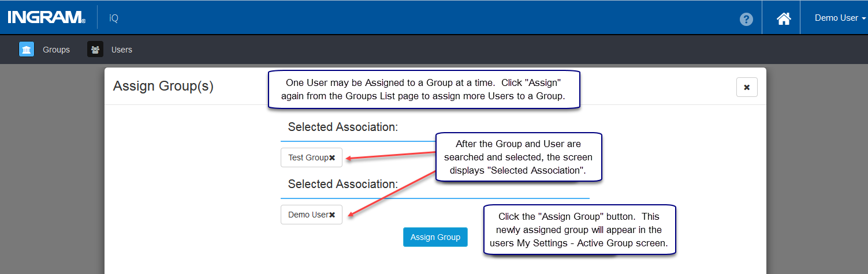
Task: Click the Users people icon
Action: [95, 50]
